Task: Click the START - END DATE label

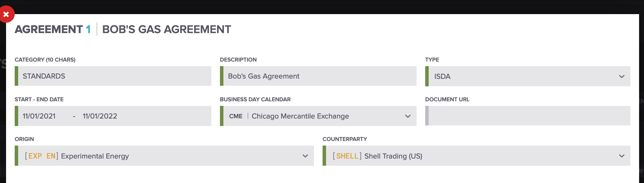Action: [39, 100]
